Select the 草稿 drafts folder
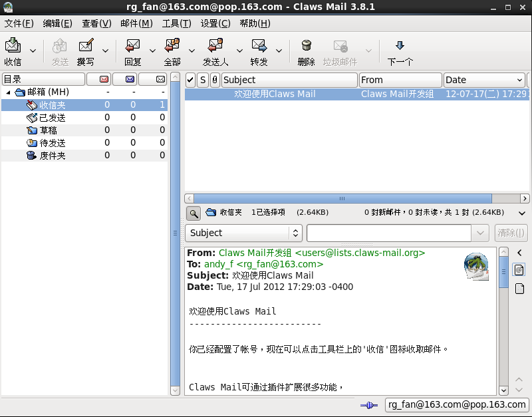 (84, 130)
